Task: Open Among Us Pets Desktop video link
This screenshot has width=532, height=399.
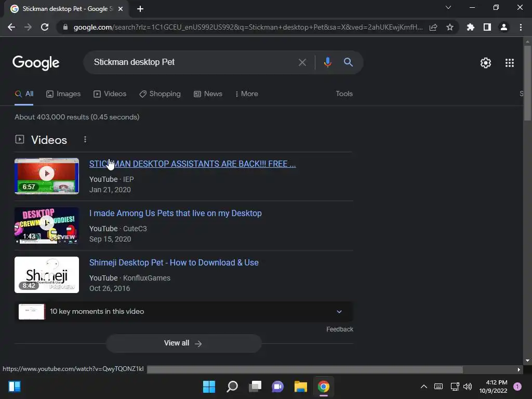Action: coord(176,213)
